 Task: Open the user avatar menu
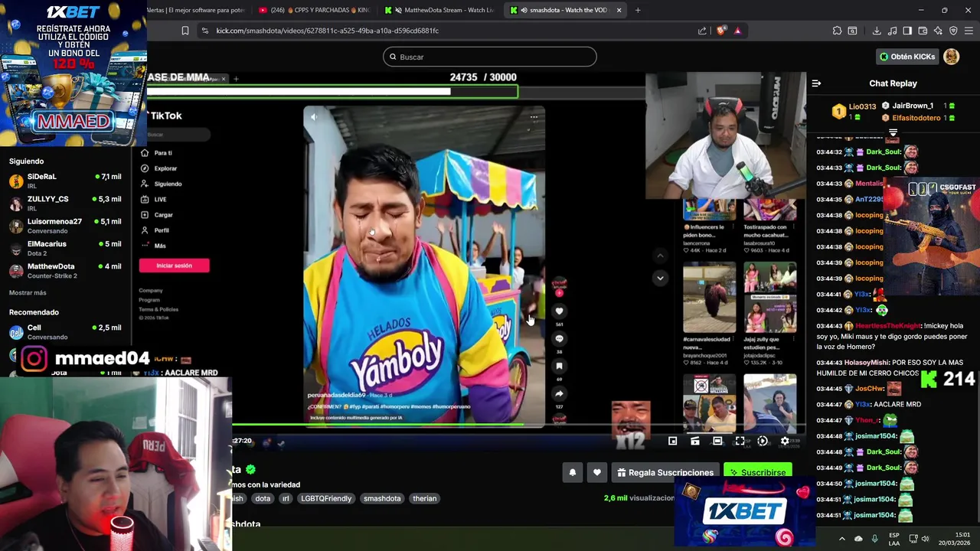[952, 57]
